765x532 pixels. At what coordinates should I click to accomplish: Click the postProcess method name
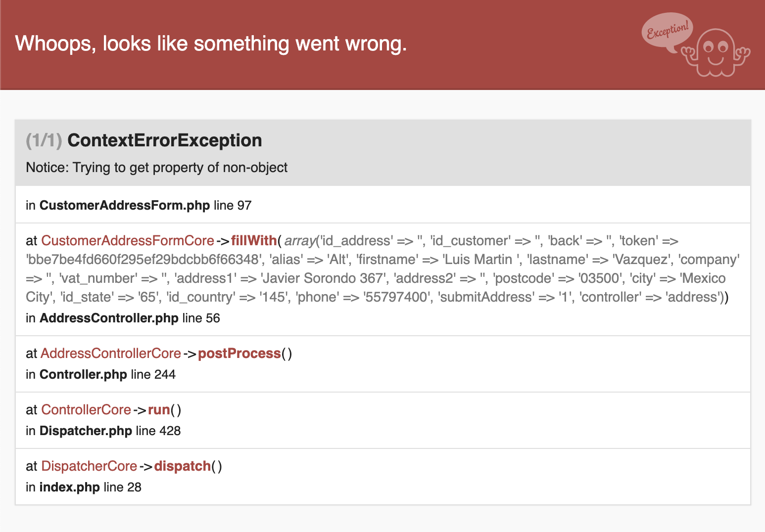239,354
